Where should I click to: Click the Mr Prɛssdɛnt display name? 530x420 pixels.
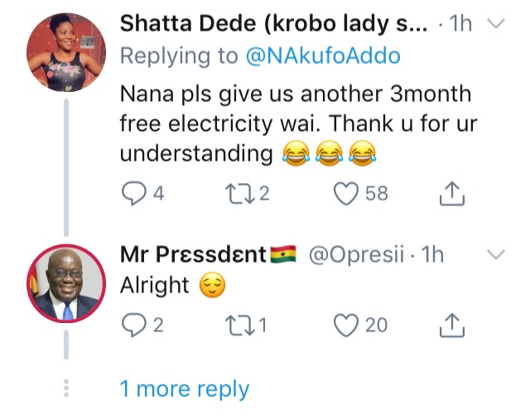[193, 253]
